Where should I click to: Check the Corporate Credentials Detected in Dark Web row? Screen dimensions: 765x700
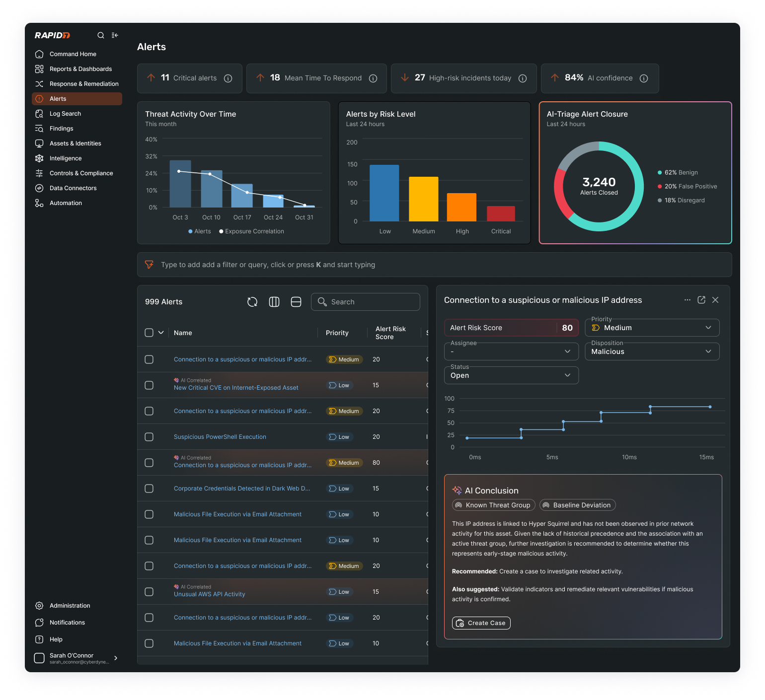coord(149,489)
